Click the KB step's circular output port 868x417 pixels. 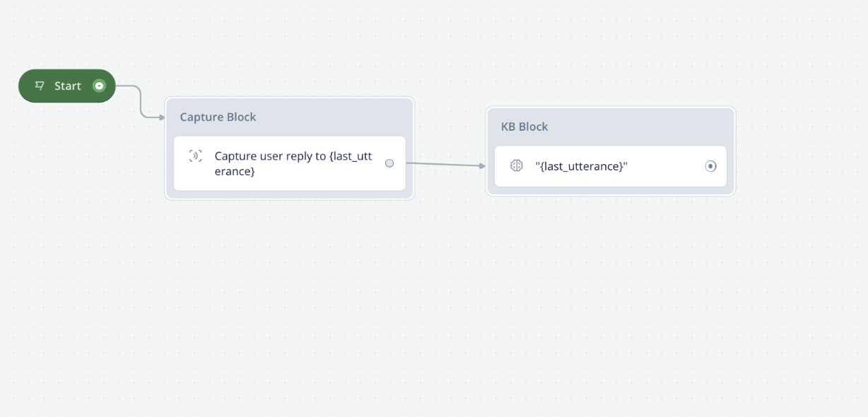[711, 166]
